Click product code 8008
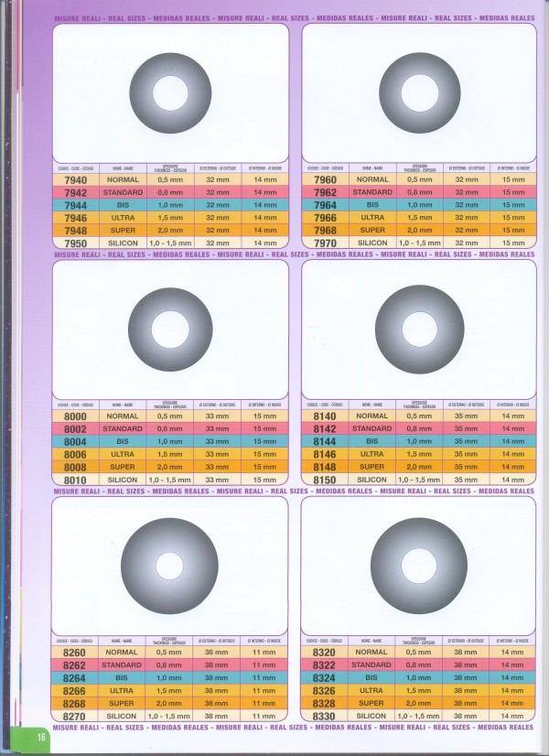Screen dimensions: 549x756 pos(75,467)
